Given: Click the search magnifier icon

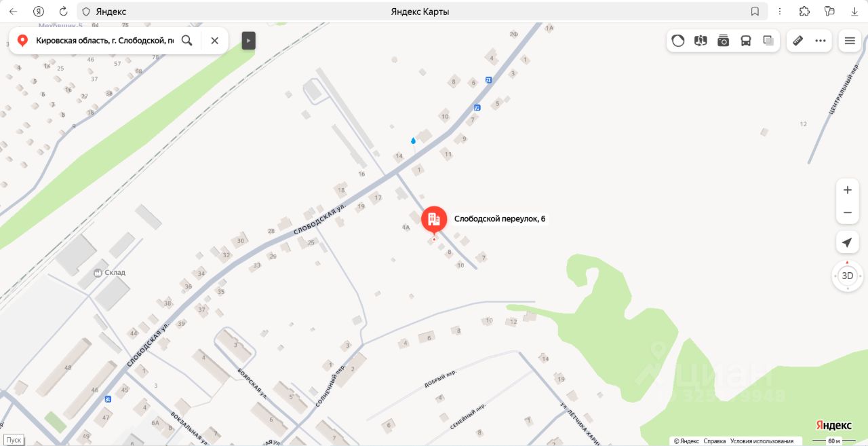Looking at the screenshot, I should point(187,41).
